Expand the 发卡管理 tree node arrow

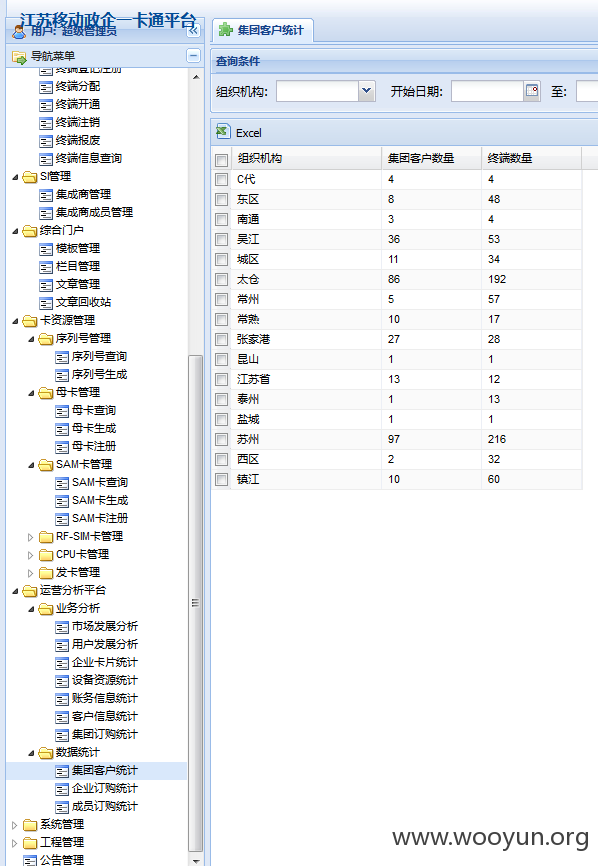point(31,573)
